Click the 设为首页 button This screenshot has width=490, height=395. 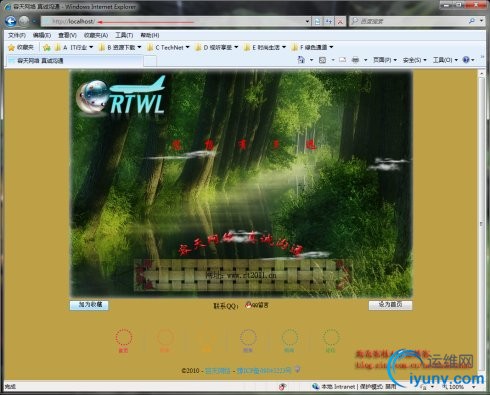point(390,305)
